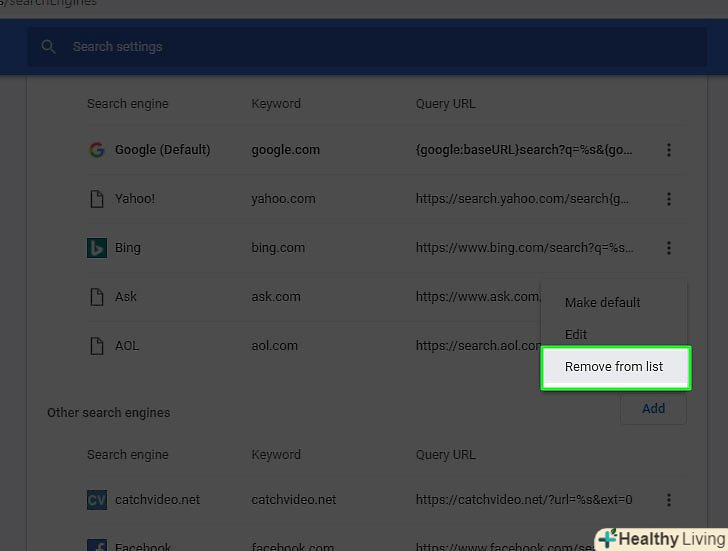Click the search.yahoo.com query URL
Screen dimensions: 728x551
pyautogui.click(x=522, y=199)
